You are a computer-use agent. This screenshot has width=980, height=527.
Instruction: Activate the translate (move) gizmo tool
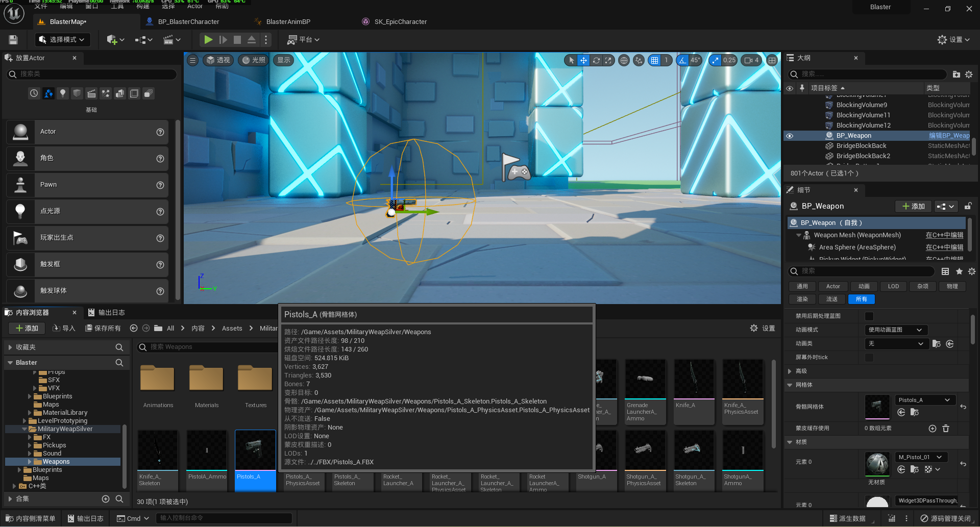tap(583, 60)
